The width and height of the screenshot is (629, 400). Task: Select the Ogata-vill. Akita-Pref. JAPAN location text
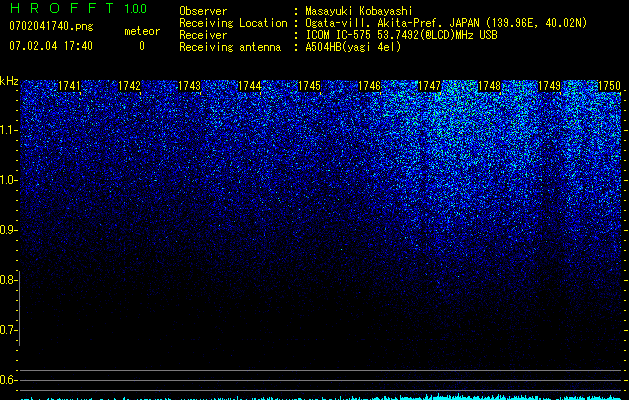446,23
